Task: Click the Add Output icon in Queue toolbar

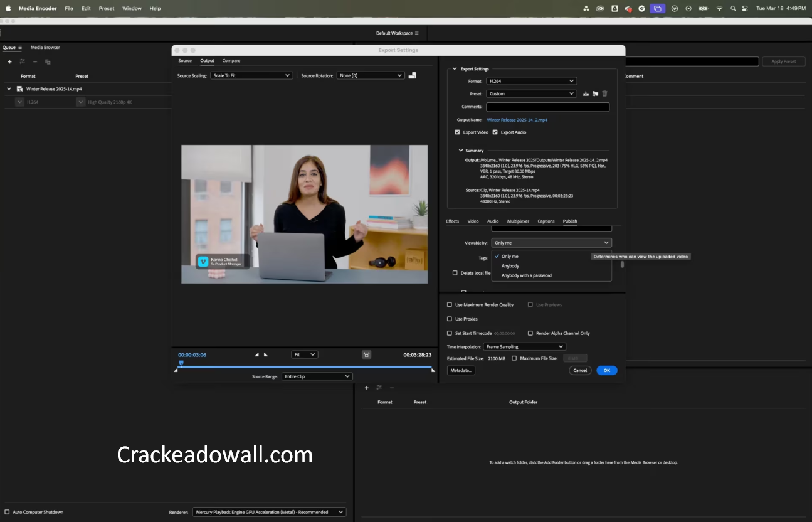Action: tap(23, 61)
